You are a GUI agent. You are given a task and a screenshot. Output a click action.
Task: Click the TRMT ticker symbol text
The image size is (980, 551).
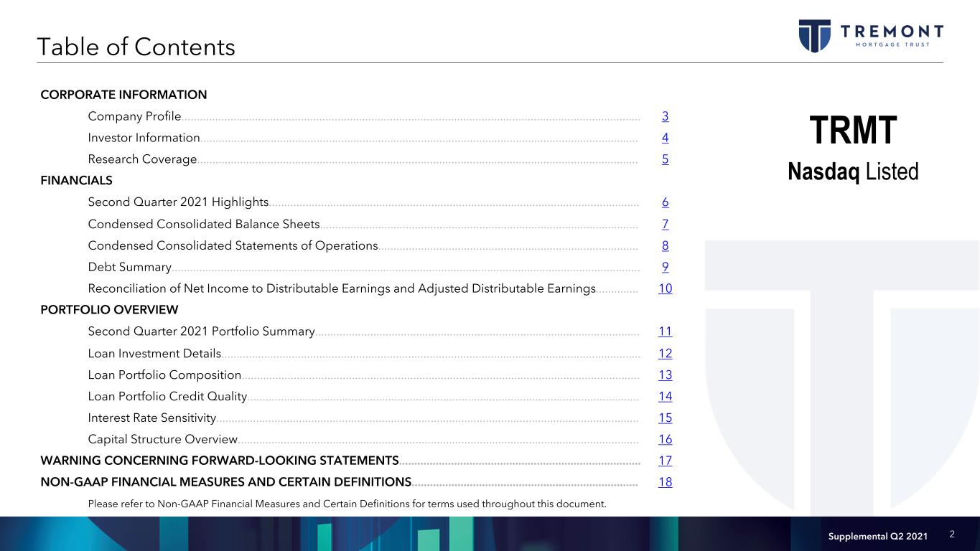coord(853,131)
